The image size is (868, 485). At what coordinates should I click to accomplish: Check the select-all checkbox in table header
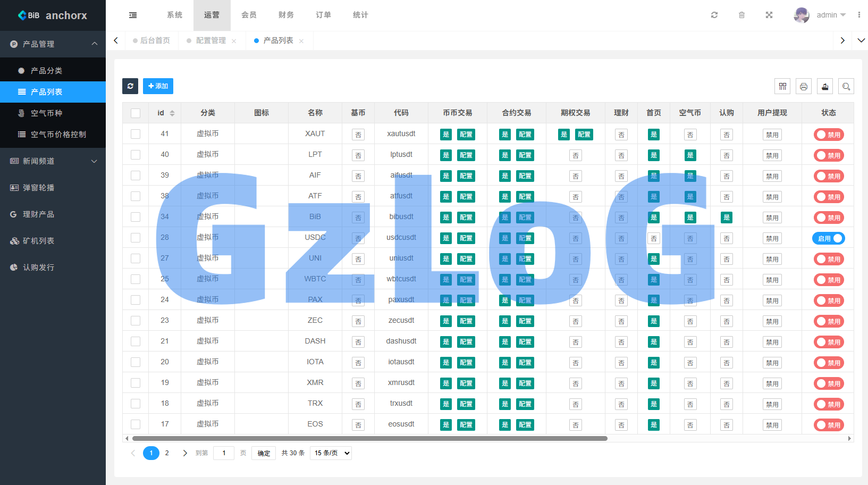136,113
